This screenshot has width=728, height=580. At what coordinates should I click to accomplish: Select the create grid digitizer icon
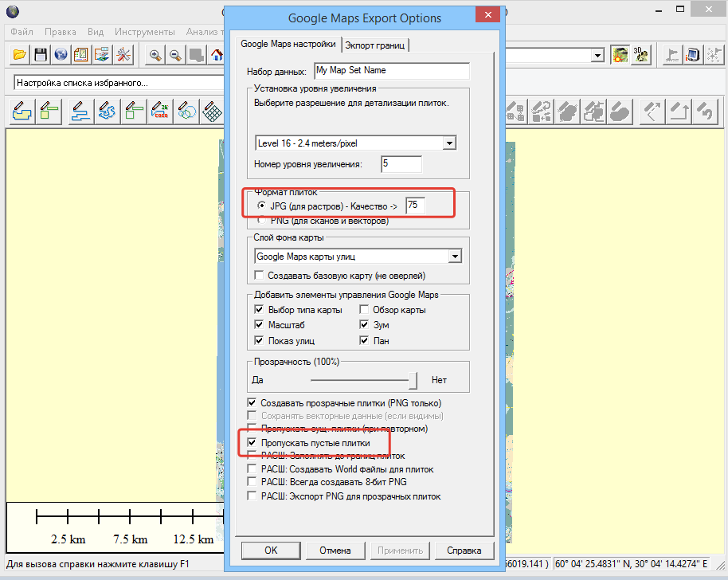[x=212, y=111]
